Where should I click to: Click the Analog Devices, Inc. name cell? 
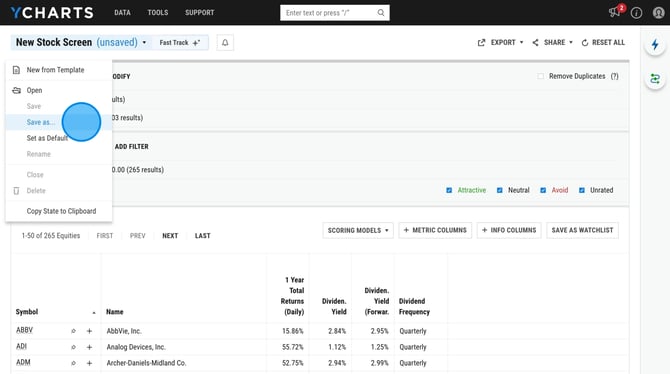point(136,347)
